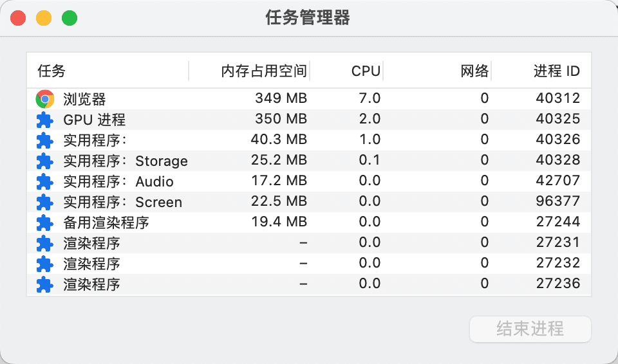Image resolution: width=618 pixels, height=364 pixels.
Task: Click process ID 40326
Action: point(557,139)
